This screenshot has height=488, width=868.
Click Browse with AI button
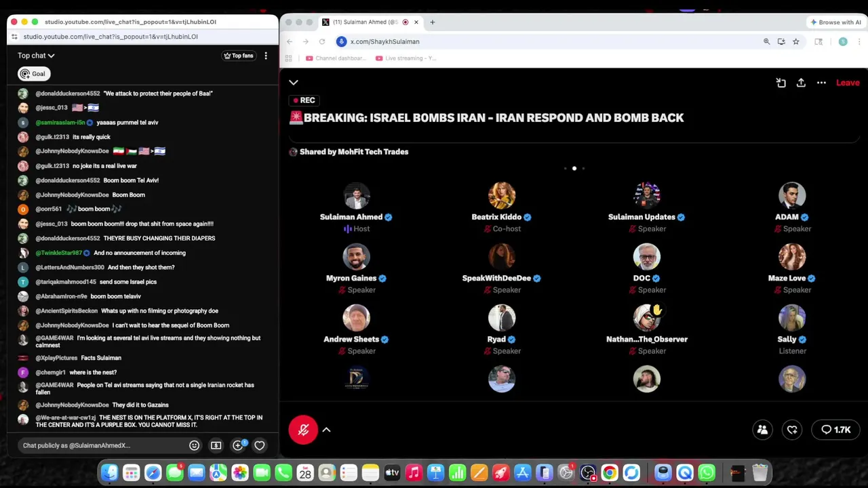point(835,22)
